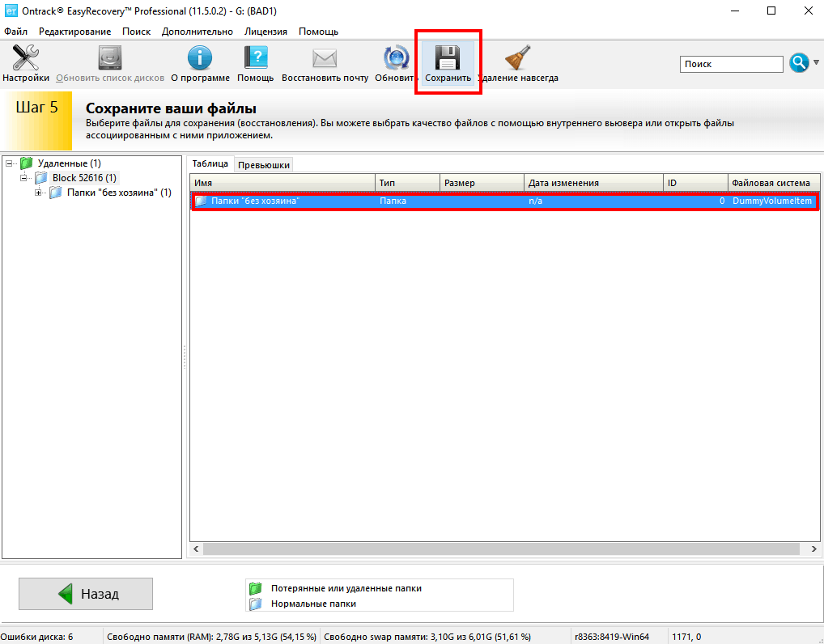The height and width of the screenshot is (644, 824).
Task: Collapse the Block 52616 tree node
Action: (x=24, y=178)
